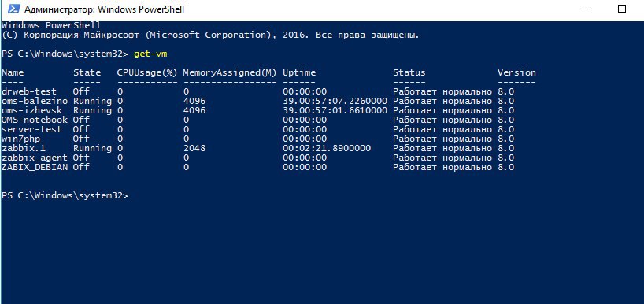Image resolution: width=644 pixels, height=304 pixels.
Task: Click memory value 4096 for oms-izhevsk
Action: (x=194, y=110)
